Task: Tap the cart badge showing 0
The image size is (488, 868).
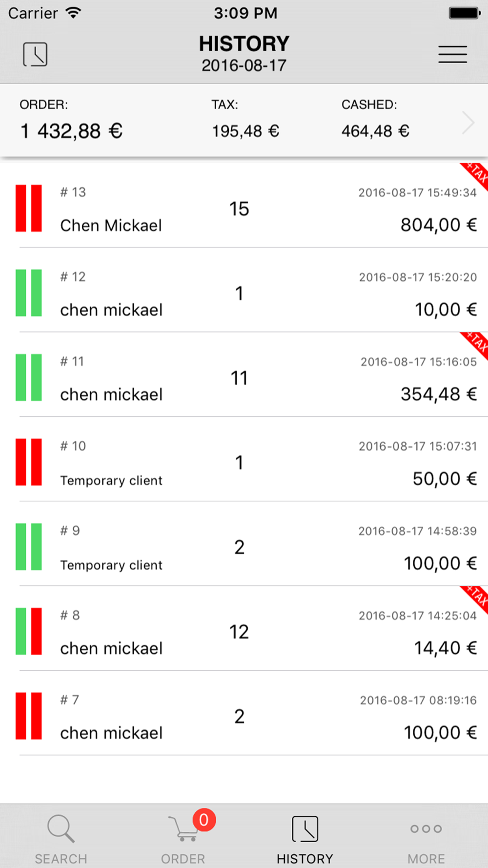Action: [203, 820]
